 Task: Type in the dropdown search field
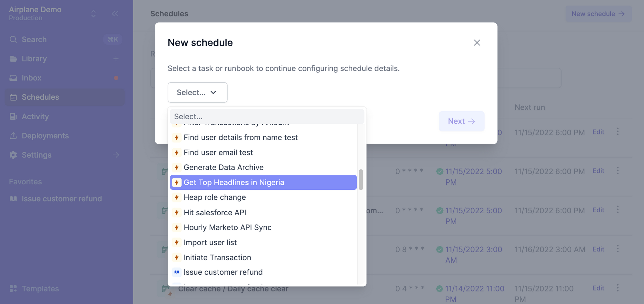267,116
